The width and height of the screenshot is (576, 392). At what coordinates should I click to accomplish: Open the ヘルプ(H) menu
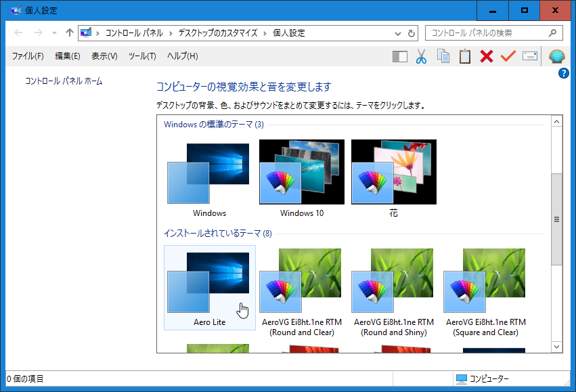[x=183, y=56]
